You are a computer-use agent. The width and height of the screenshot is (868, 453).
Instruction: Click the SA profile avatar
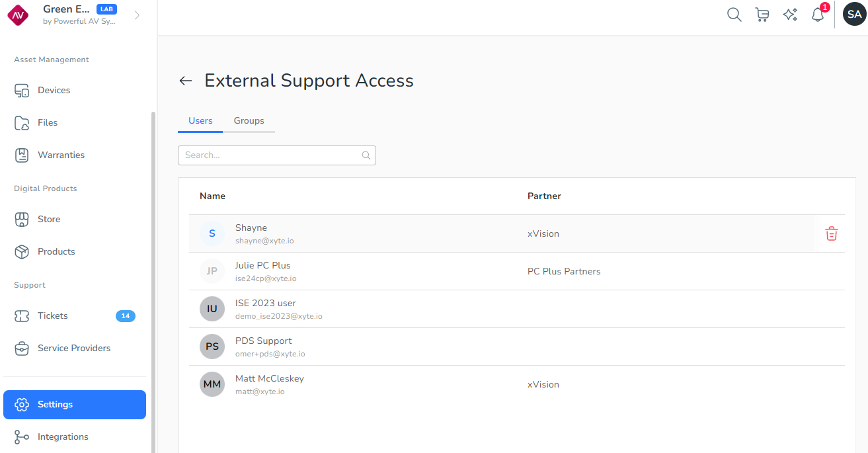(x=854, y=15)
